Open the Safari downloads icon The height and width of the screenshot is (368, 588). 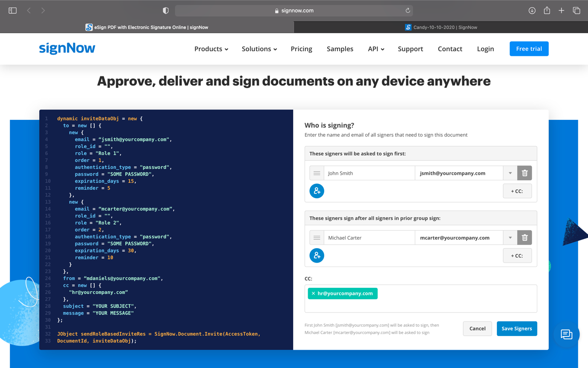[x=532, y=11]
